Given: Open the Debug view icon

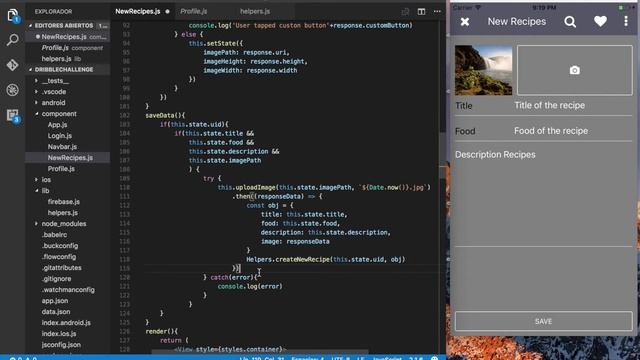Looking at the screenshot, I should pos(12,90).
